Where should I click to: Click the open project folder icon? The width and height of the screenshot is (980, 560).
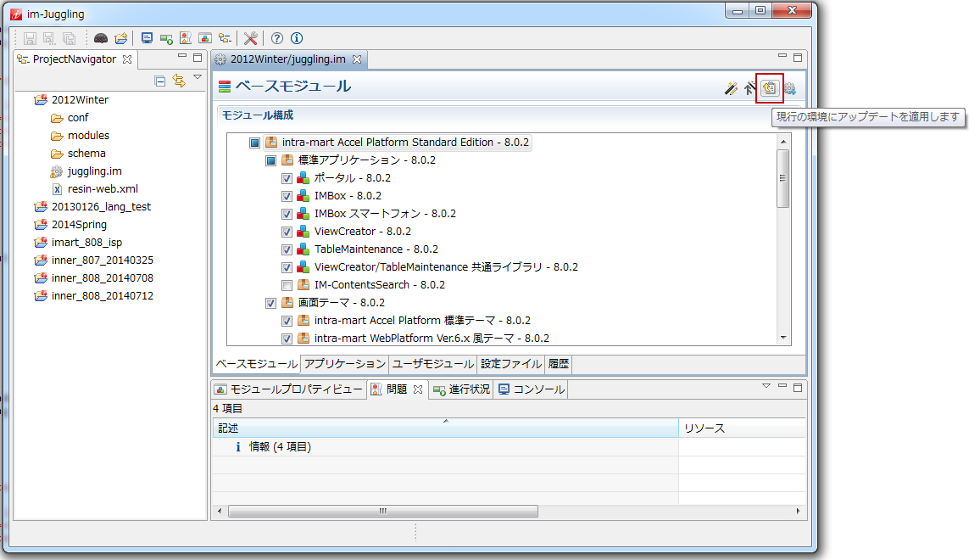(x=121, y=39)
